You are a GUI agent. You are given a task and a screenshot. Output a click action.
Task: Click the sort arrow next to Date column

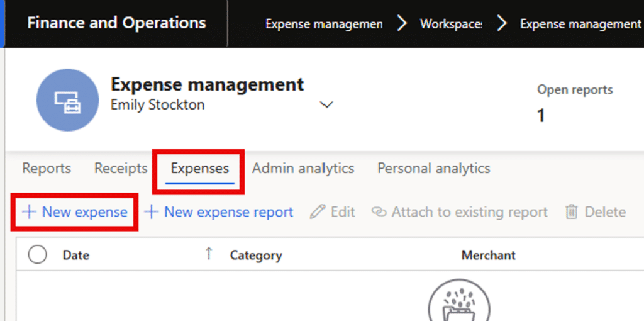pos(209,254)
